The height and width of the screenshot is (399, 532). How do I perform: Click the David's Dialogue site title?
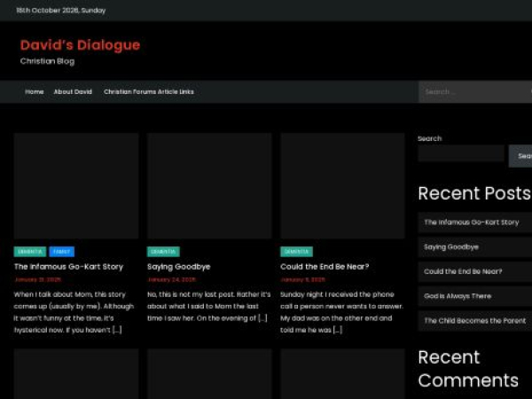80,45
